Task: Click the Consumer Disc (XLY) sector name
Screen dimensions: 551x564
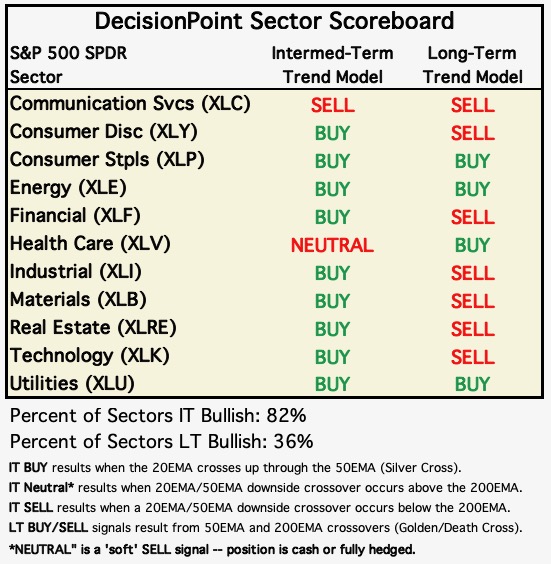Action: coord(104,132)
